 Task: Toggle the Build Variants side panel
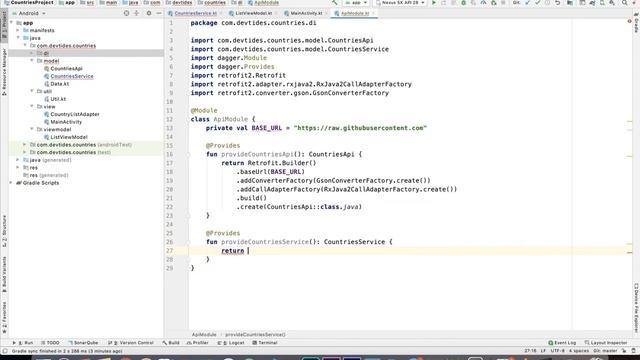[4, 274]
